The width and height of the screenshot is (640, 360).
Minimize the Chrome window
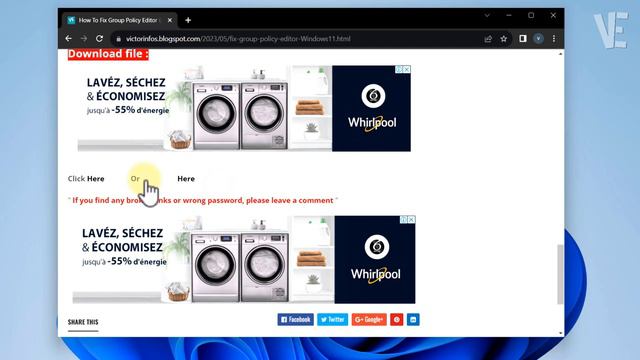(x=509, y=16)
